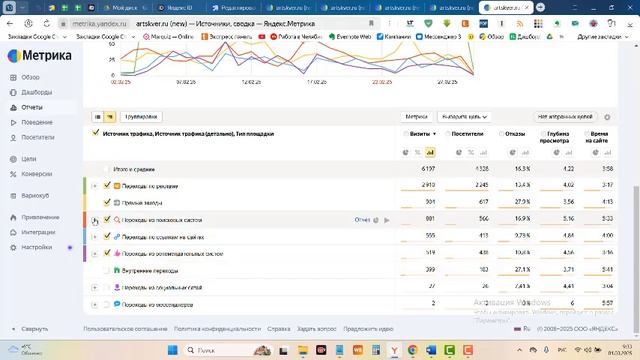Show percentage view for Визиты
This screenshot has width=640, height=360.
point(418,152)
